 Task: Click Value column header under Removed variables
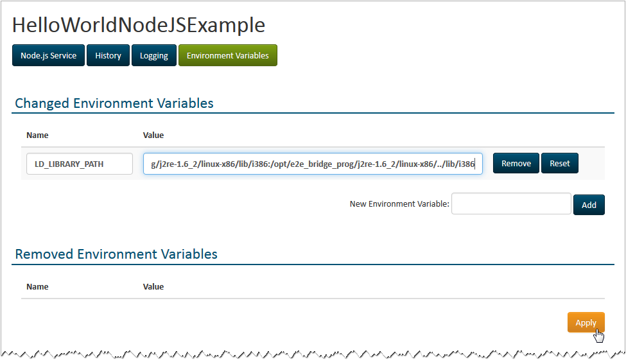coord(153,287)
